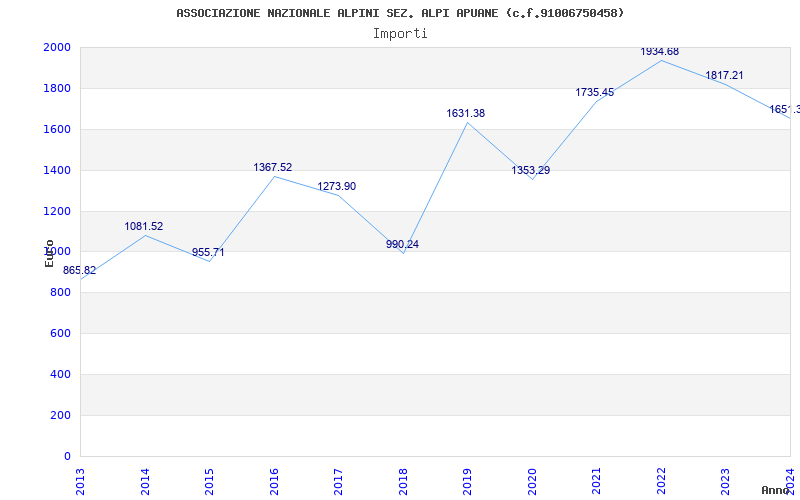
Task: Click x-axis year 2018
Action: point(403,481)
